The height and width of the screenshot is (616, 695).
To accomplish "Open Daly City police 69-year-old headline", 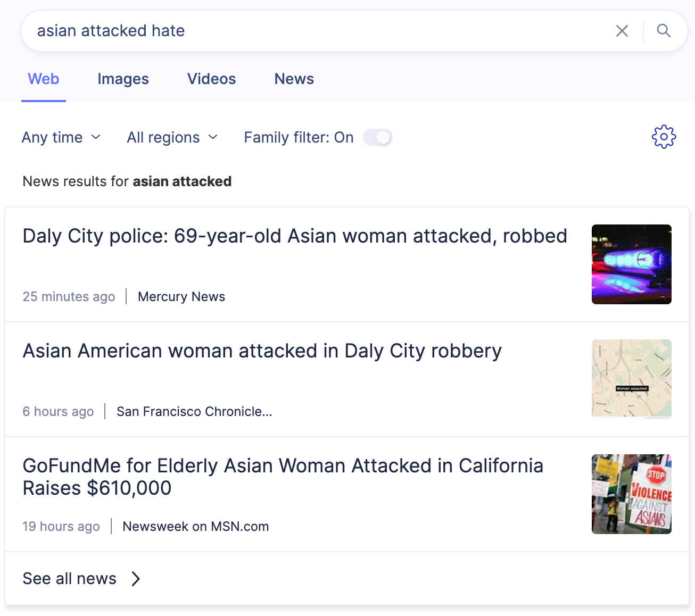I will click(x=294, y=236).
